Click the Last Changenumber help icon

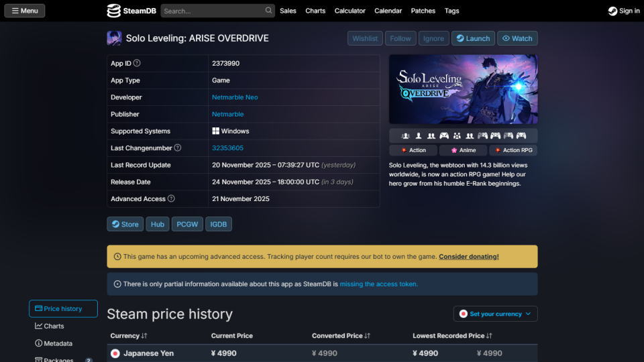pos(178,147)
